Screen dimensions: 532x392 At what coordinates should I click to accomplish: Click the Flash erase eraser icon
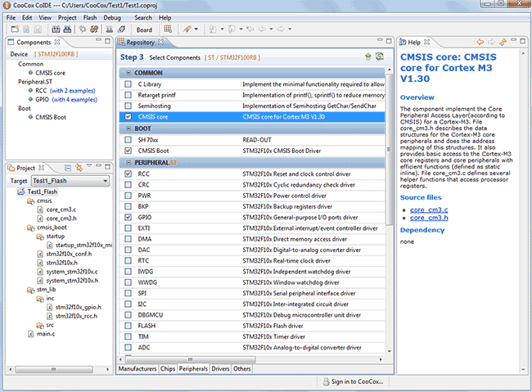pyautogui.click(x=121, y=29)
